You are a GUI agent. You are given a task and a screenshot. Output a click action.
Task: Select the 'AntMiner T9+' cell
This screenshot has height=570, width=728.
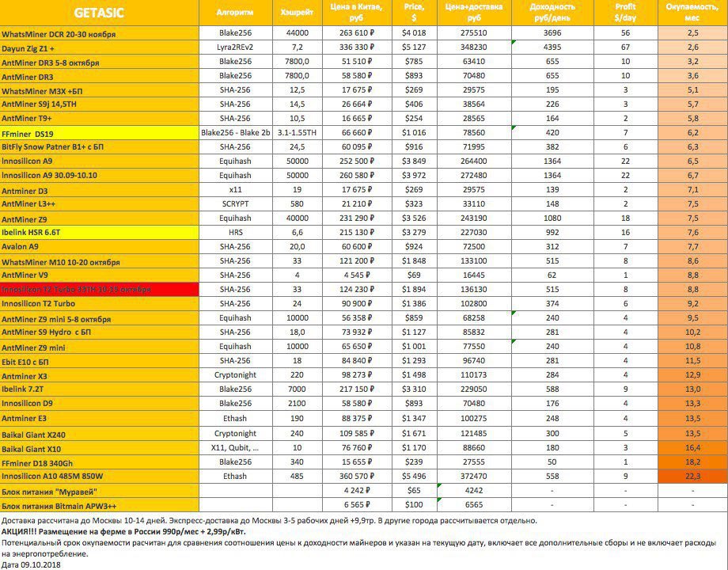coord(100,119)
